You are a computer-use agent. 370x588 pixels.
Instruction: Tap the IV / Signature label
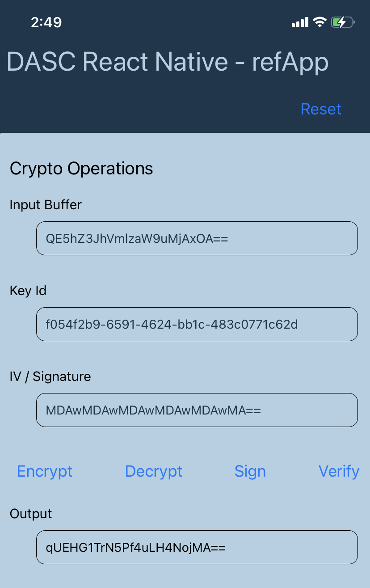tap(50, 376)
